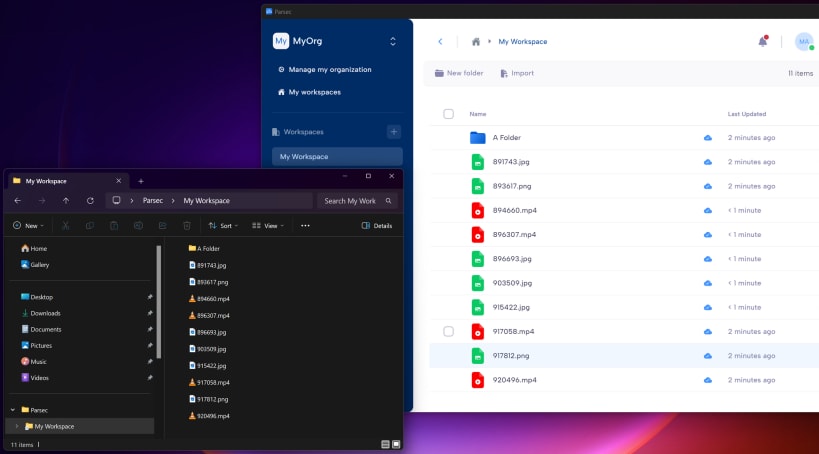Click search magnifier icon in Explorer

389,201
